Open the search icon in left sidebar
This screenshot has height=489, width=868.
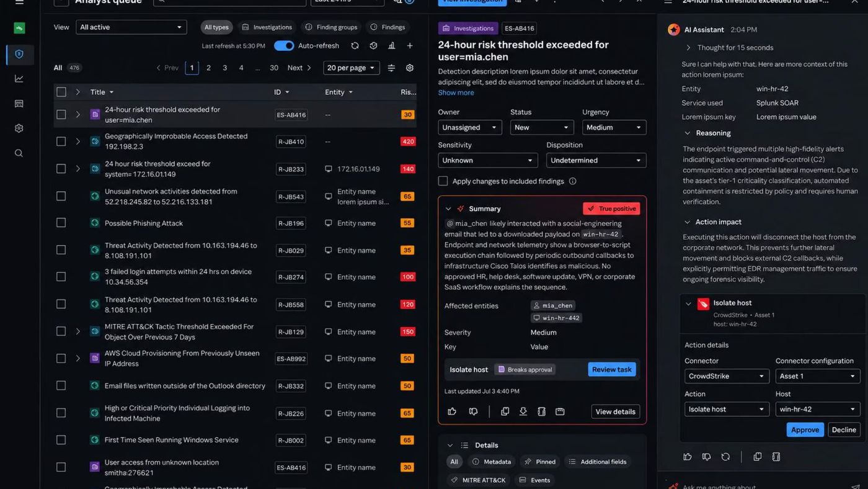point(19,153)
